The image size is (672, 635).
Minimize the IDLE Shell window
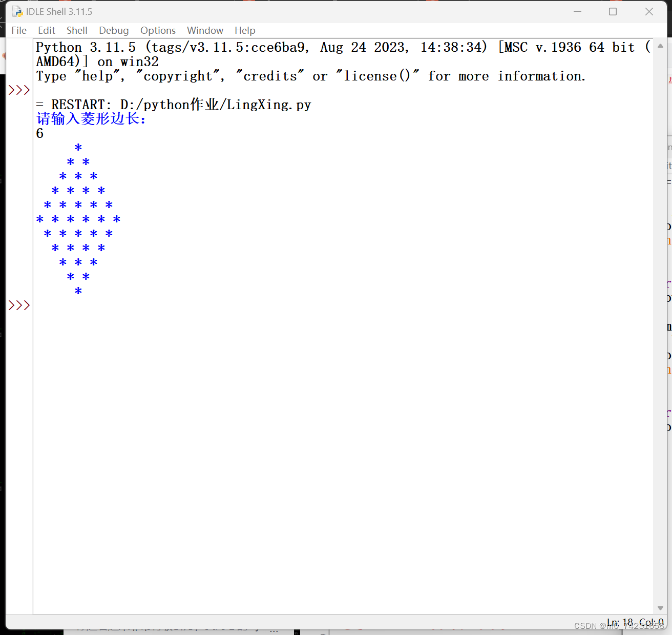(x=577, y=11)
